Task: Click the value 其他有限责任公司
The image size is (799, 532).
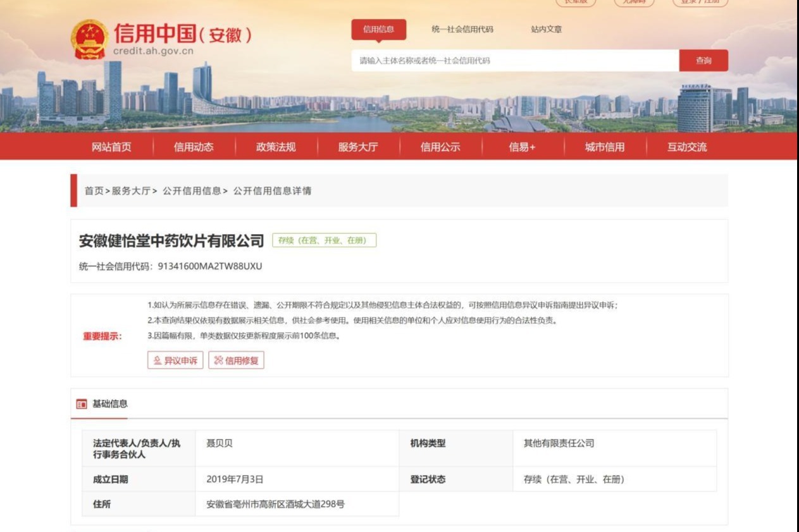Action: (559, 443)
